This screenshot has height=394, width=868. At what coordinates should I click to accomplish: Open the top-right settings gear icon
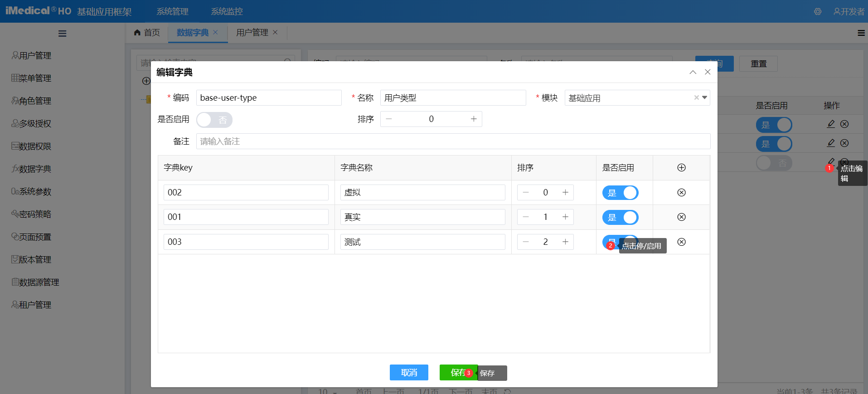pos(818,12)
